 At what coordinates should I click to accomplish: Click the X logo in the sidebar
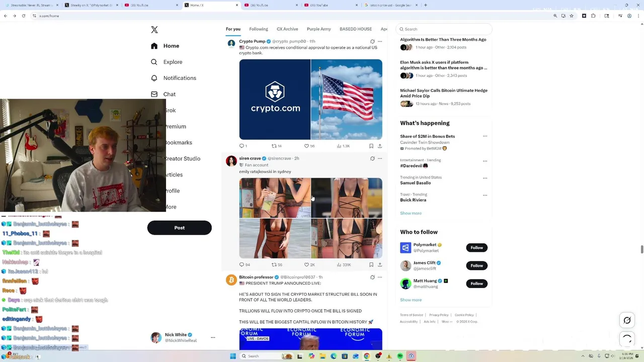154,30
